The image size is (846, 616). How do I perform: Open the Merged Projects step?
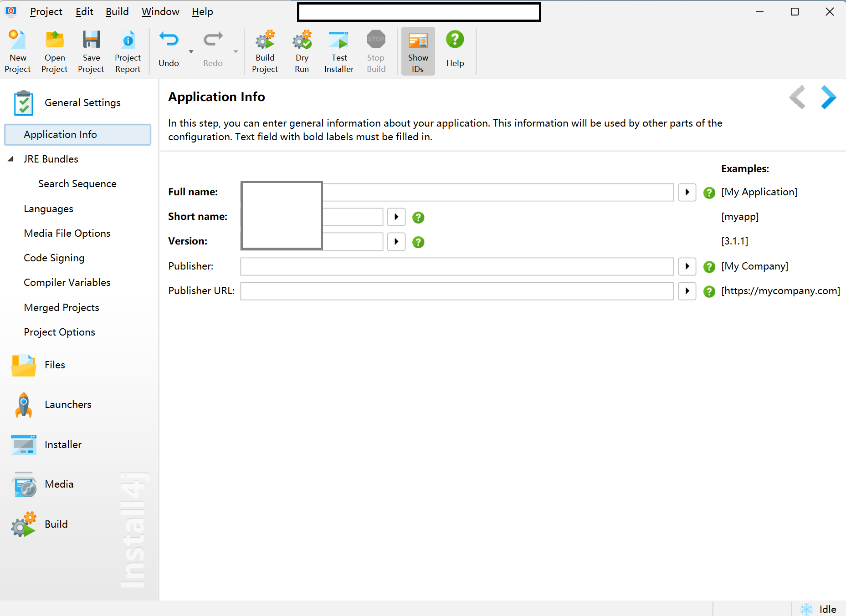(62, 308)
